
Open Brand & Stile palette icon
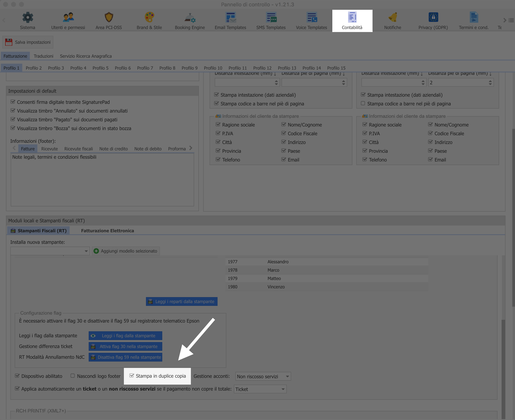click(x=149, y=17)
